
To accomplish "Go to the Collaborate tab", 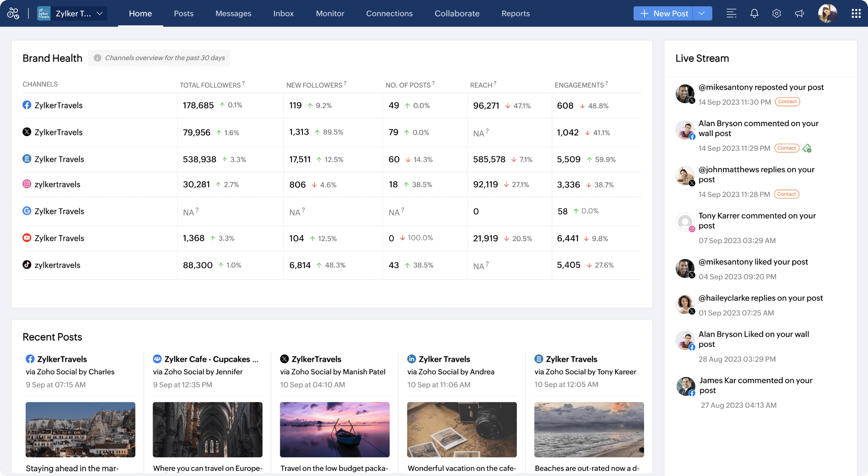I will (457, 13).
